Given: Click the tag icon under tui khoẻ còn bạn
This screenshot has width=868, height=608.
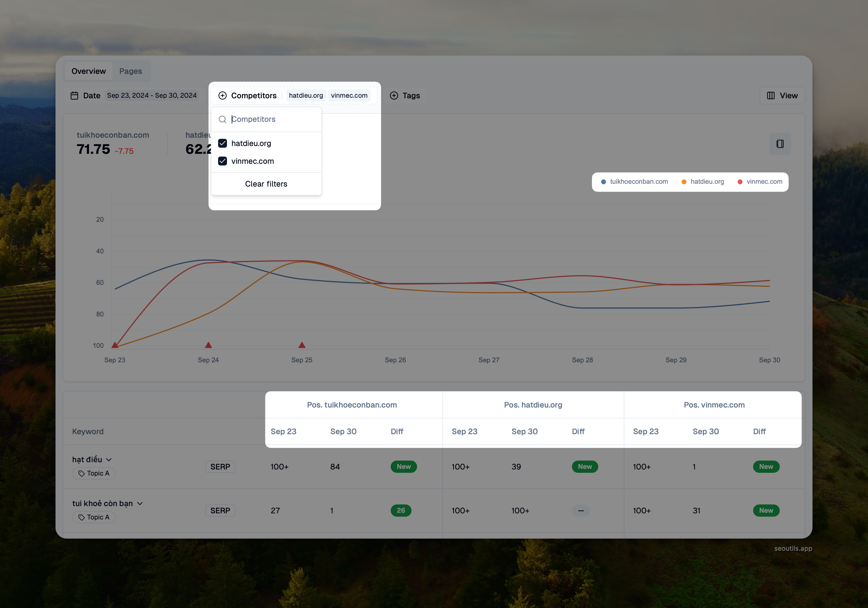Looking at the screenshot, I should point(81,517).
